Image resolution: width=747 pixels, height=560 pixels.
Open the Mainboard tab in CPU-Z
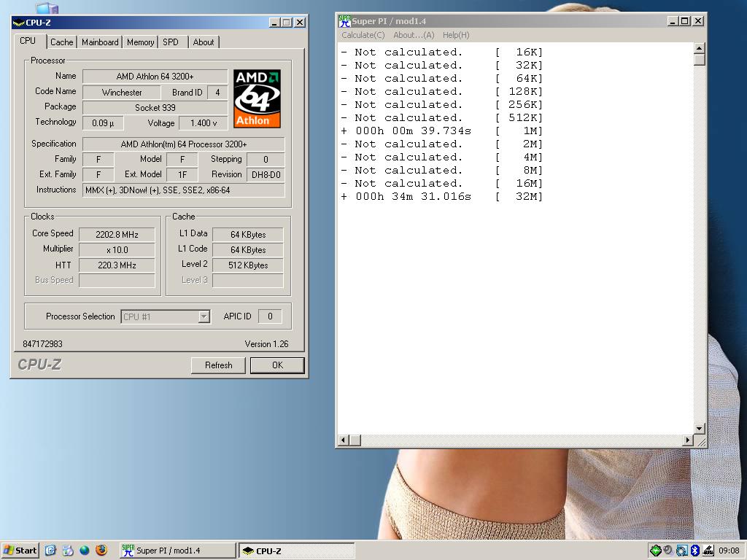[x=100, y=42]
